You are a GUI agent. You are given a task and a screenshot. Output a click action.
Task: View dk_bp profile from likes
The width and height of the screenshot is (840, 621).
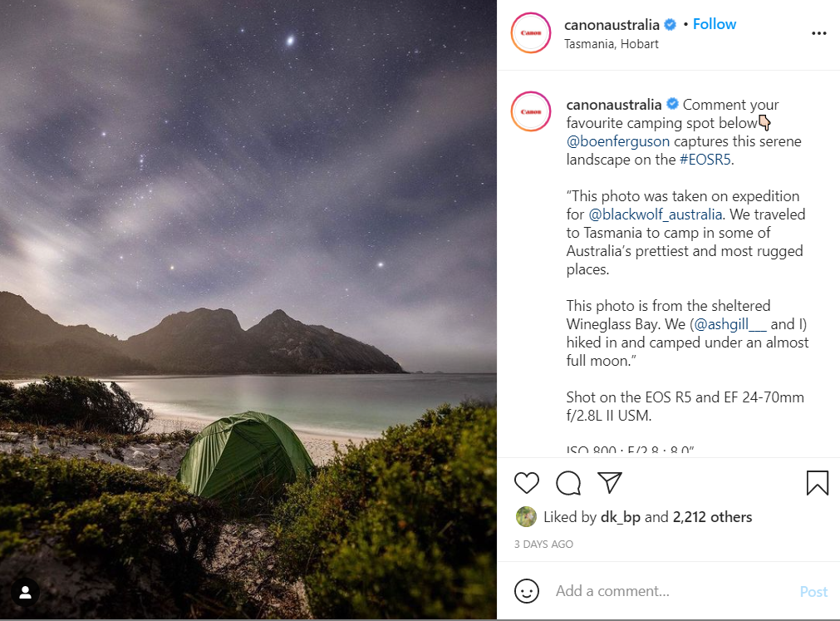click(620, 517)
